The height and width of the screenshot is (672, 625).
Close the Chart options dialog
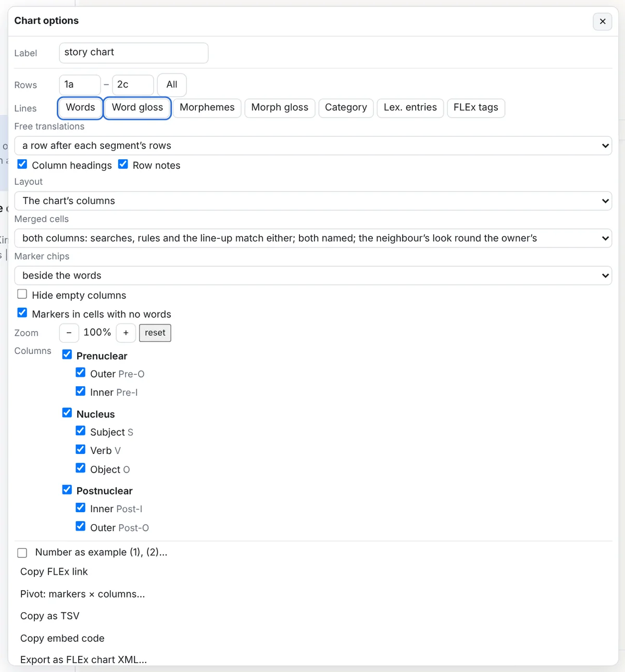pos(603,21)
